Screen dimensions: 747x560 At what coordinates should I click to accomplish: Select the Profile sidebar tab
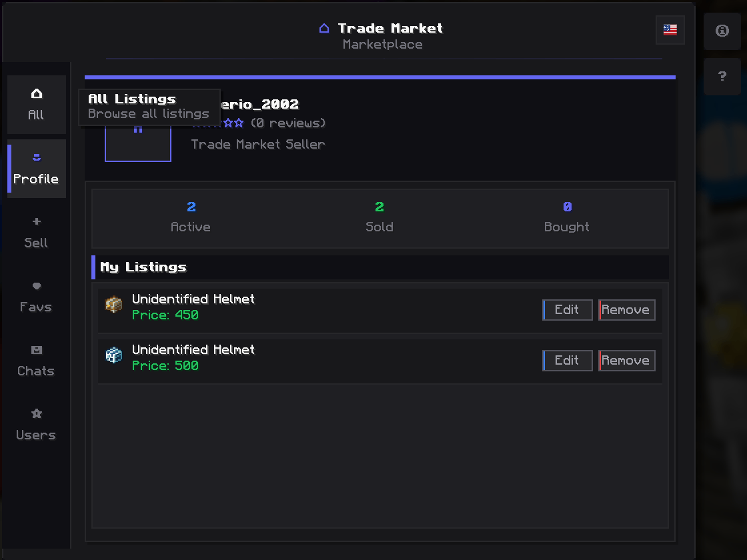36,169
